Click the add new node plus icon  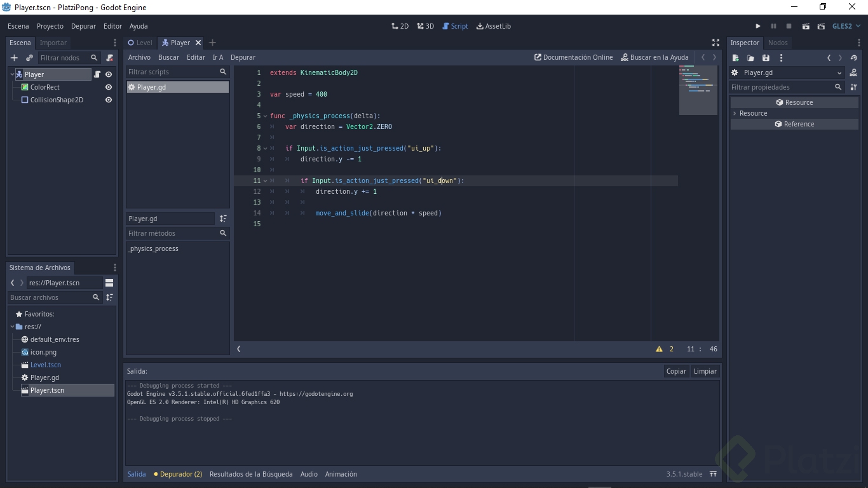(x=14, y=58)
